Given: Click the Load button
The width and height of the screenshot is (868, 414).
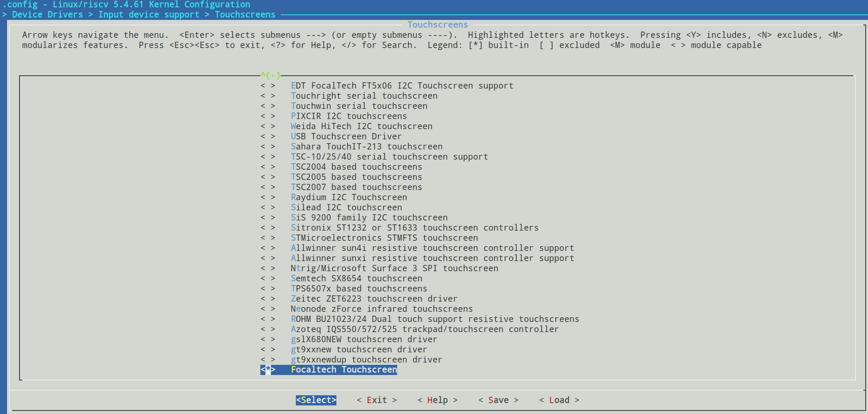Looking at the screenshot, I should pyautogui.click(x=559, y=400).
